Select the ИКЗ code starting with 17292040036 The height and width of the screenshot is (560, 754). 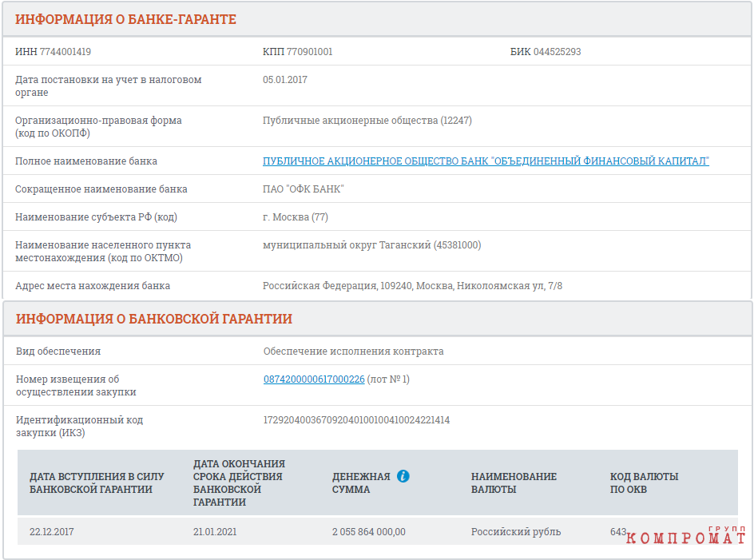tap(356, 420)
